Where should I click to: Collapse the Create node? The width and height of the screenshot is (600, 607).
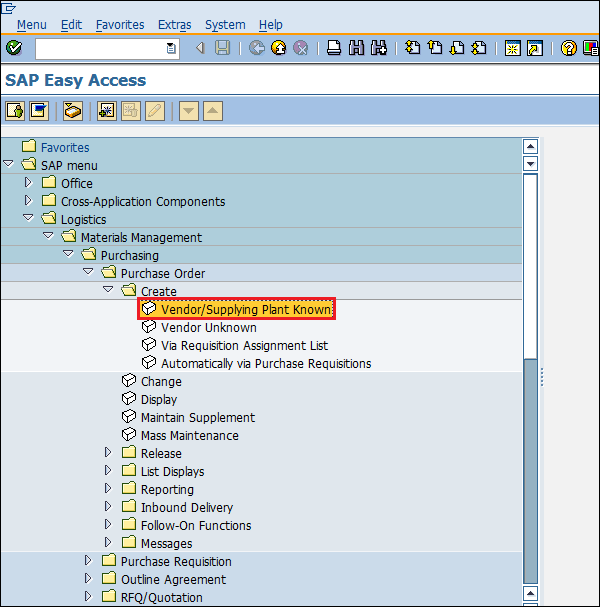pos(108,290)
